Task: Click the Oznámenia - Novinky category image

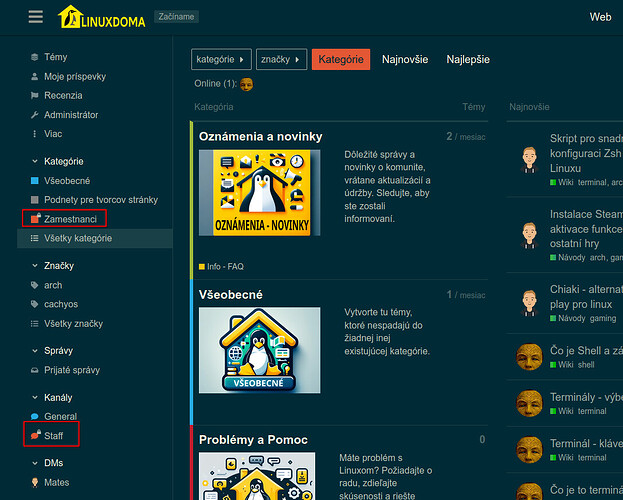Action: pyautogui.click(x=259, y=192)
